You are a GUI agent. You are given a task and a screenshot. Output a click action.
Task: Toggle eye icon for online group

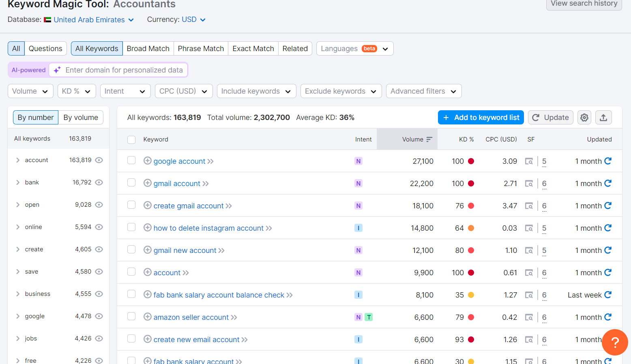(x=99, y=227)
